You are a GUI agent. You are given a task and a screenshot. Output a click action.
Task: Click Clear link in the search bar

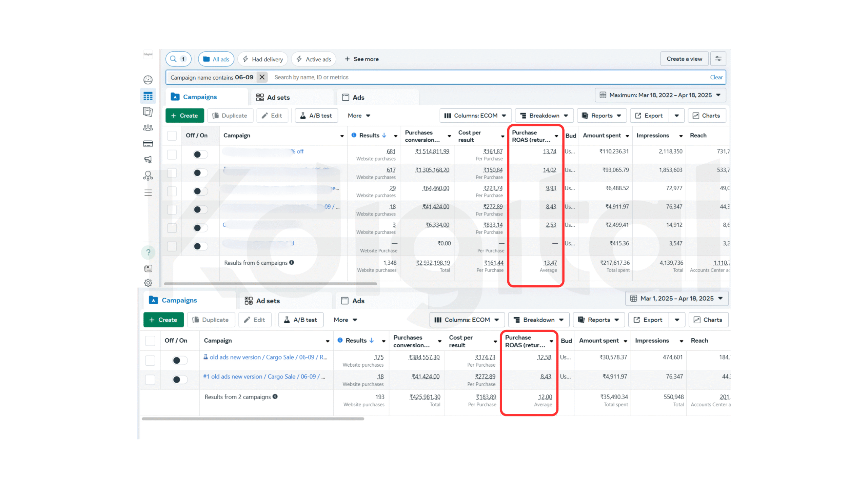point(716,77)
